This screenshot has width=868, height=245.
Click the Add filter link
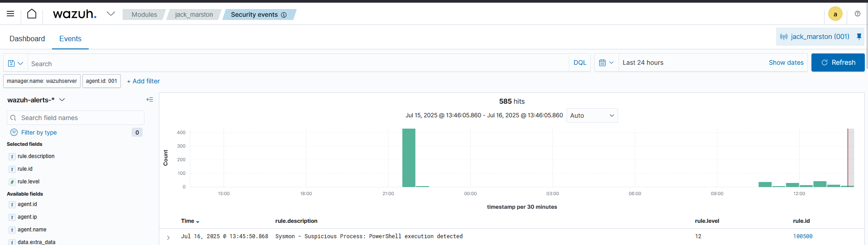(x=143, y=81)
